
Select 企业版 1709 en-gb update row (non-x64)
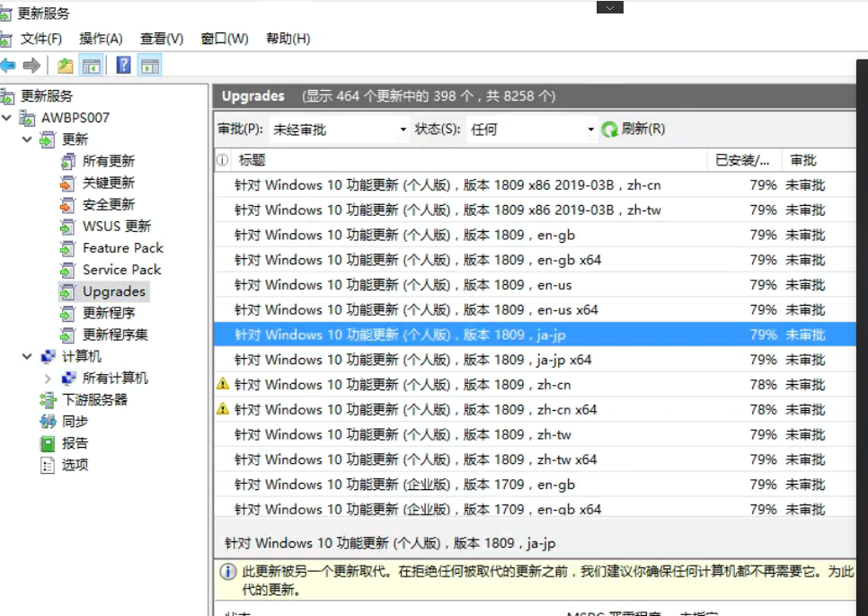point(535,484)
